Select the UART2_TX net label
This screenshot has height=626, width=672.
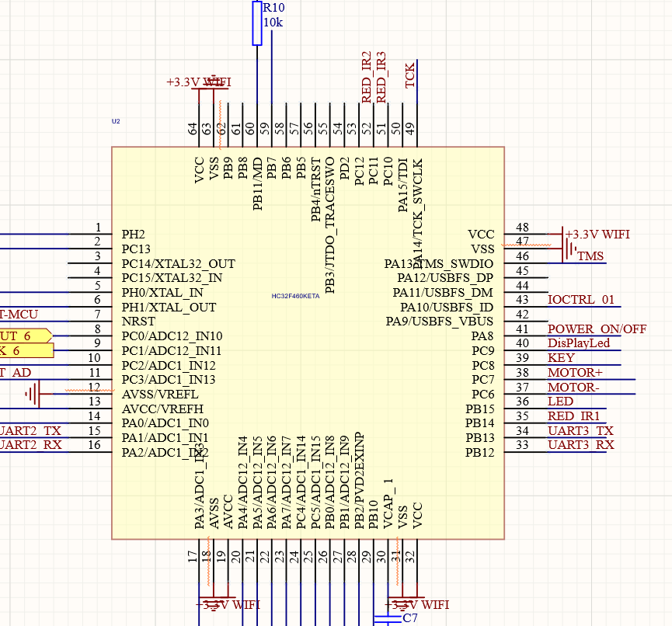(x=30, y=430)
